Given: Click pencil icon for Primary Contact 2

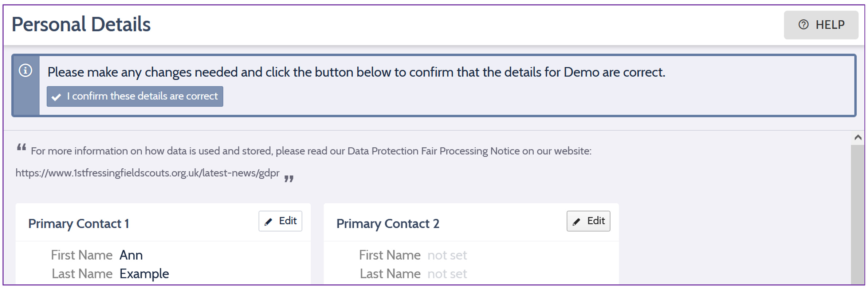Looking at the screenshot, I should tap(576, 222).
